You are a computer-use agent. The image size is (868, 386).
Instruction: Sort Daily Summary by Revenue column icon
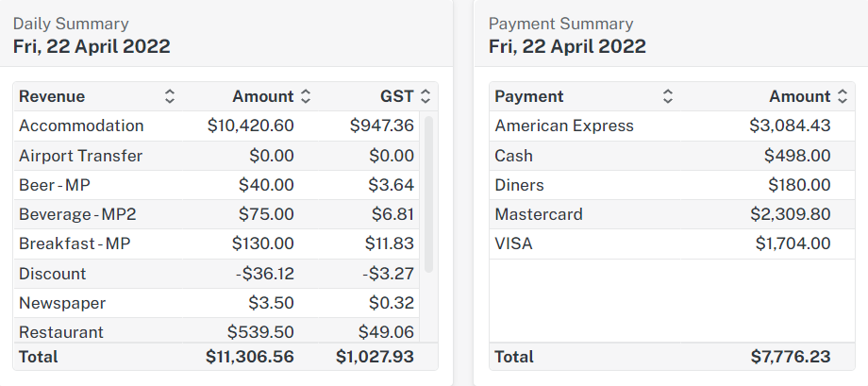170,96
